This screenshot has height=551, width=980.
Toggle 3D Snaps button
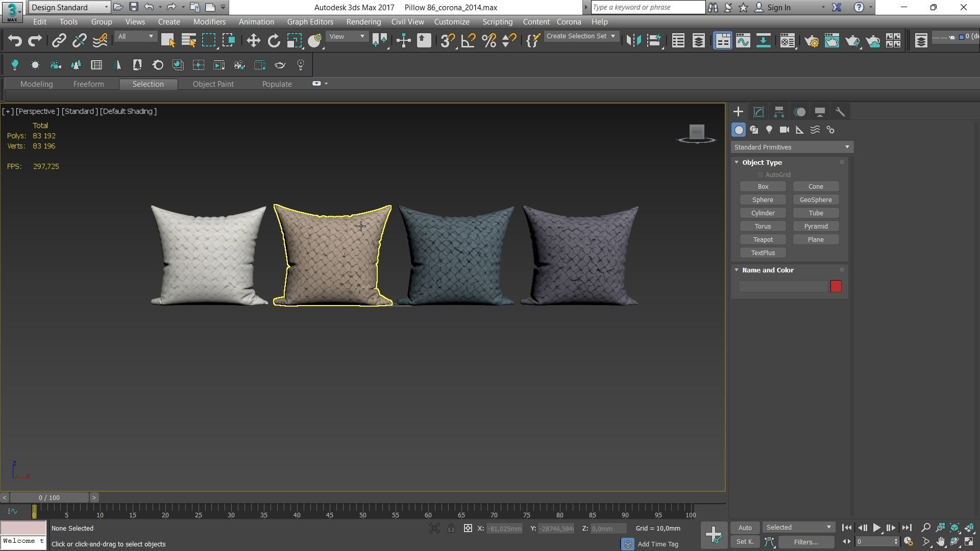(x=447, y=41)
